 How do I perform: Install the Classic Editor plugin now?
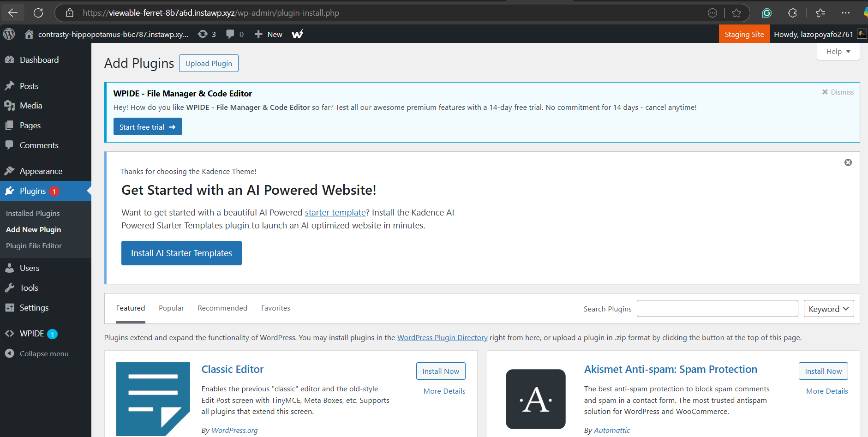[x=441, y=371]
